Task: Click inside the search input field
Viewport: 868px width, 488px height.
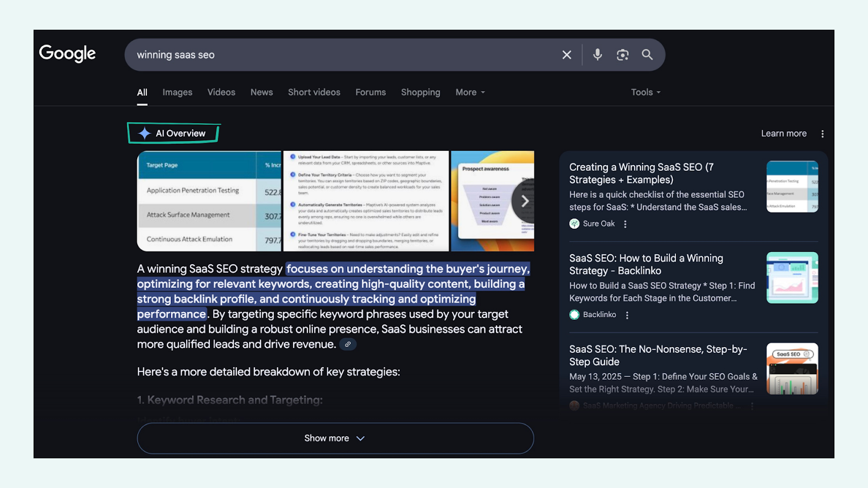Action: (x=325, y=54)
